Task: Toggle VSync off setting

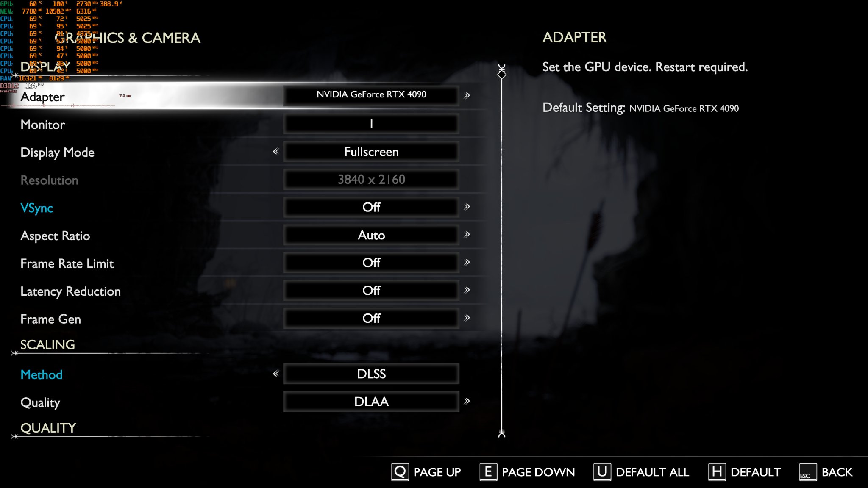Action: [x=371, y=207]
